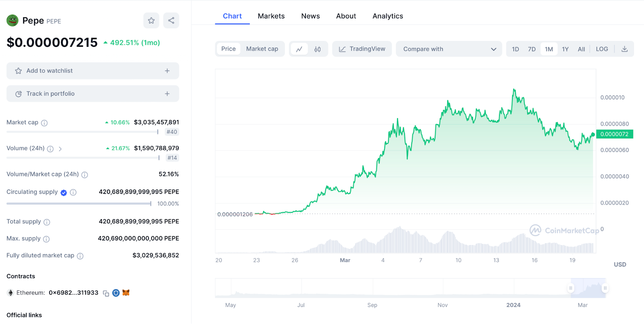Click the 0.000001206 baseline price label

coord(235,214)
